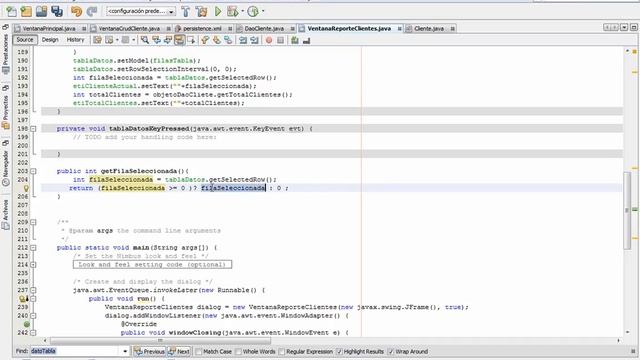Click Shift Line Right icon

coord(254,40)
